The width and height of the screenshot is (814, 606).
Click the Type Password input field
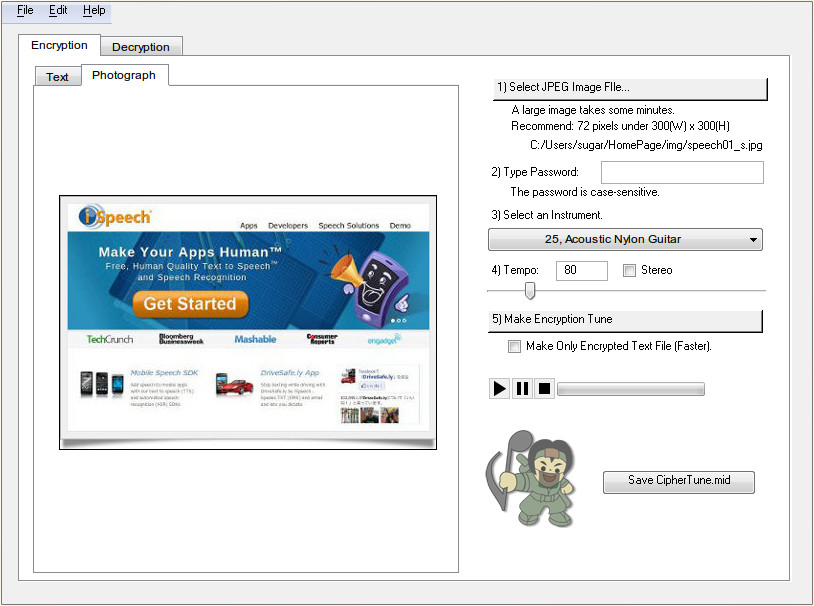(682, 172)
